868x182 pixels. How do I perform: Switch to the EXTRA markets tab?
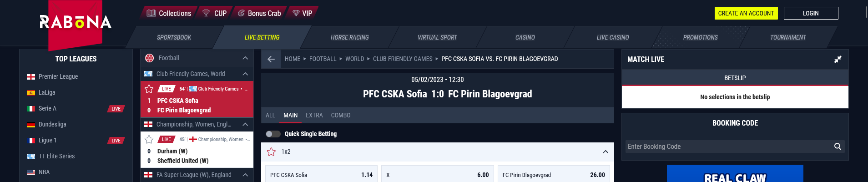[x=314, y=116]
